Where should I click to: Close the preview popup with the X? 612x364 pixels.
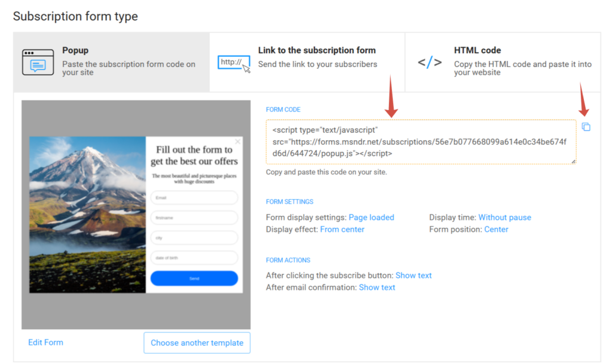click(x=238, y=141)
